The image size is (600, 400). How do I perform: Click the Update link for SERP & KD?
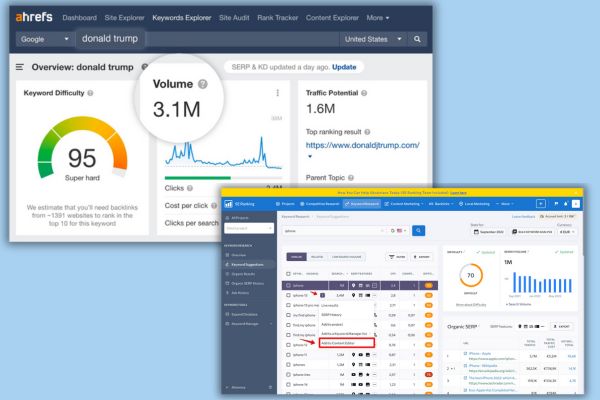point(344,67)
